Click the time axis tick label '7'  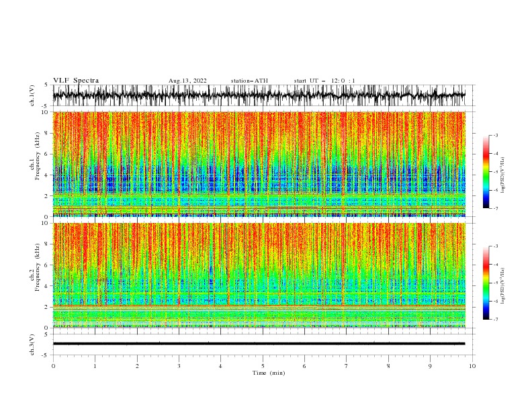[347, 366]
